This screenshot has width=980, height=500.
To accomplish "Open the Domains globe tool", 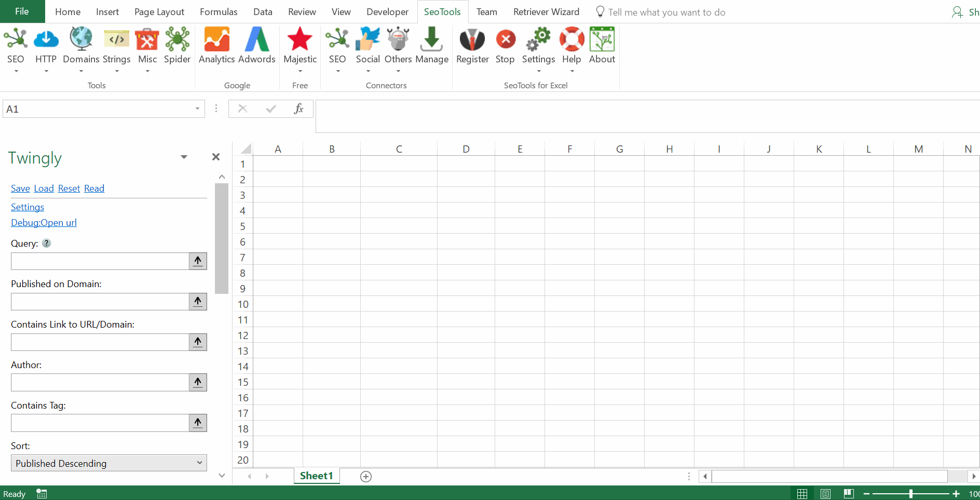I will [x=81, y=49].
